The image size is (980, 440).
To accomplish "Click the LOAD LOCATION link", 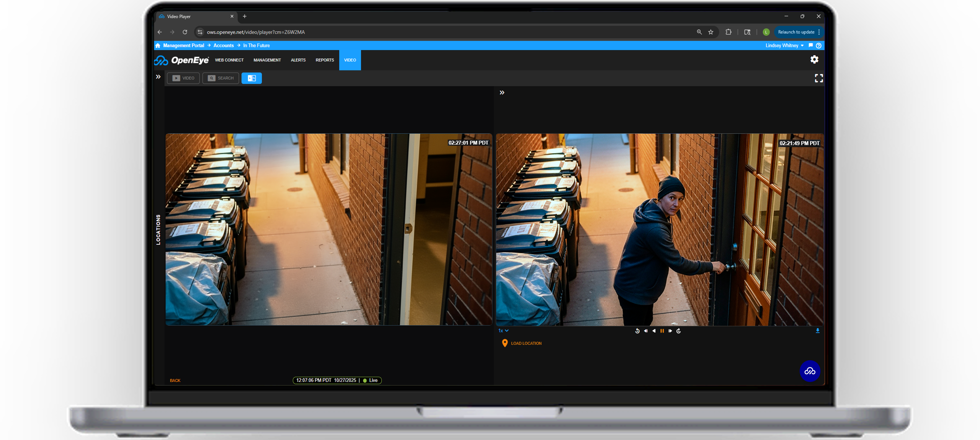I will [526, 343].
